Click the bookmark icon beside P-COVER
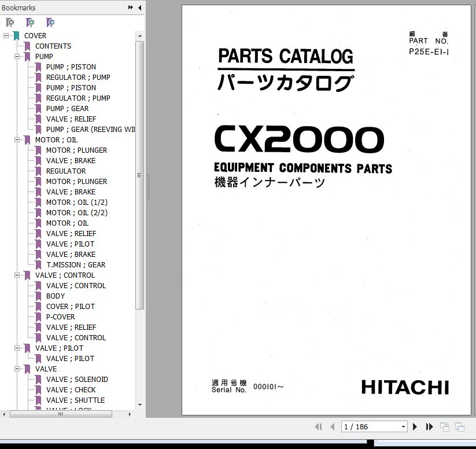Image resolution: width=476 pixels, height=449 pixels. 38,317
